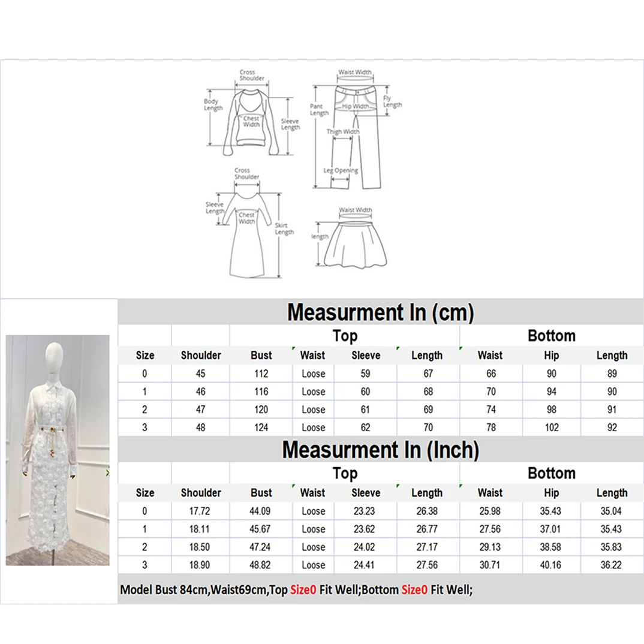Click the bust value 116 for size 1
Viewport: 644px width, 644px height.
pos(261,392)
